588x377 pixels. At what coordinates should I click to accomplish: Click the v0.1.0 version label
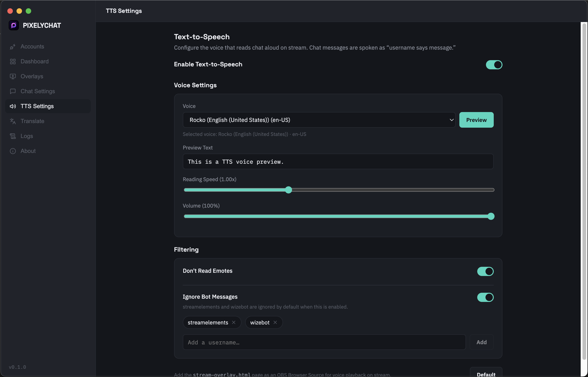[17, 367]
